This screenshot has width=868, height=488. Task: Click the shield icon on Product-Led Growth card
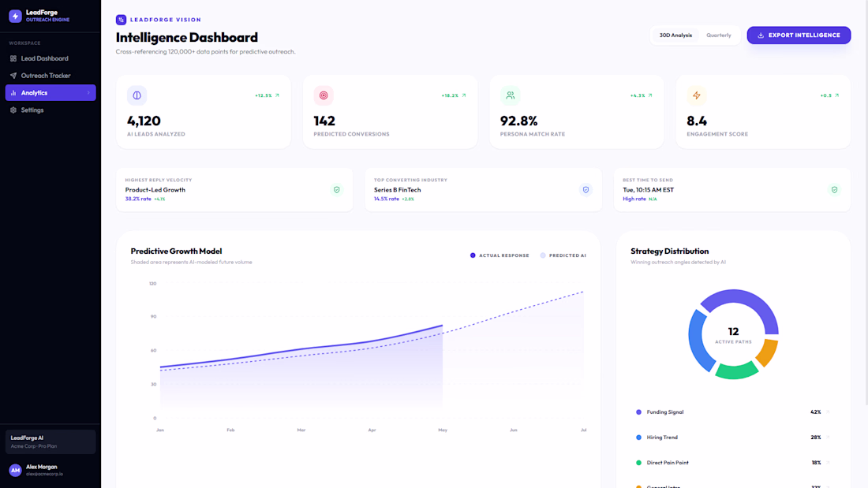(x=337, y=190)
